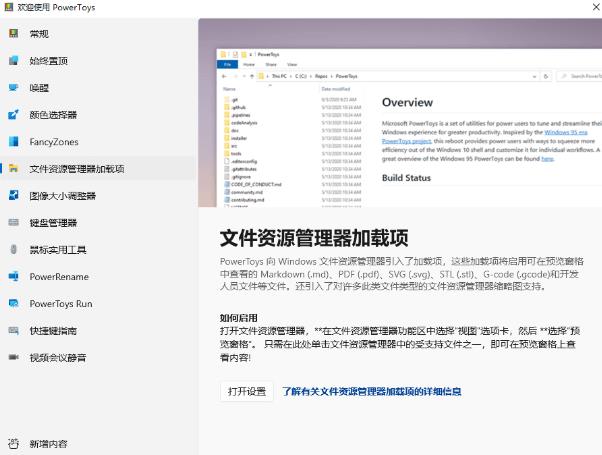
Task: Open PowerToys Run page
Action: (98, 303)
